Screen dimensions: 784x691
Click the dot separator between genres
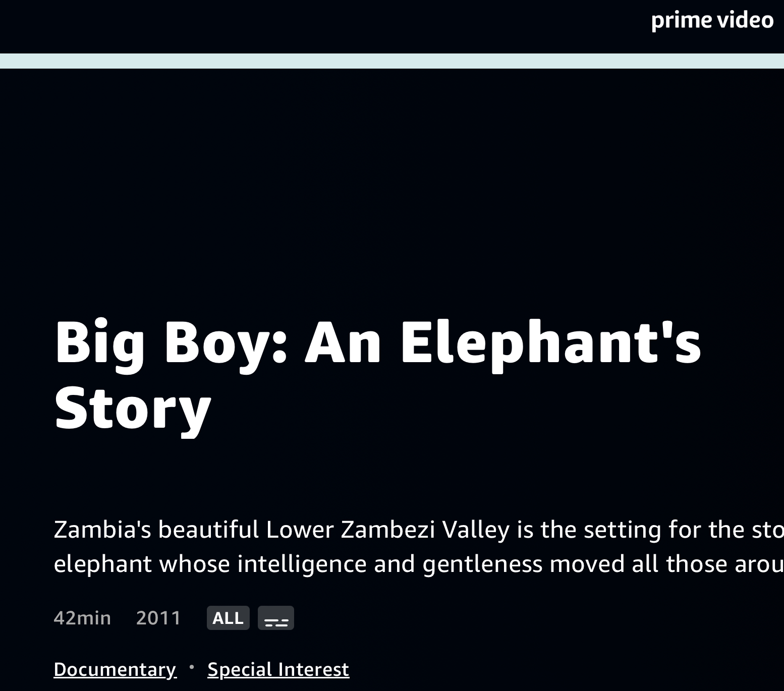tap(192, 667)
